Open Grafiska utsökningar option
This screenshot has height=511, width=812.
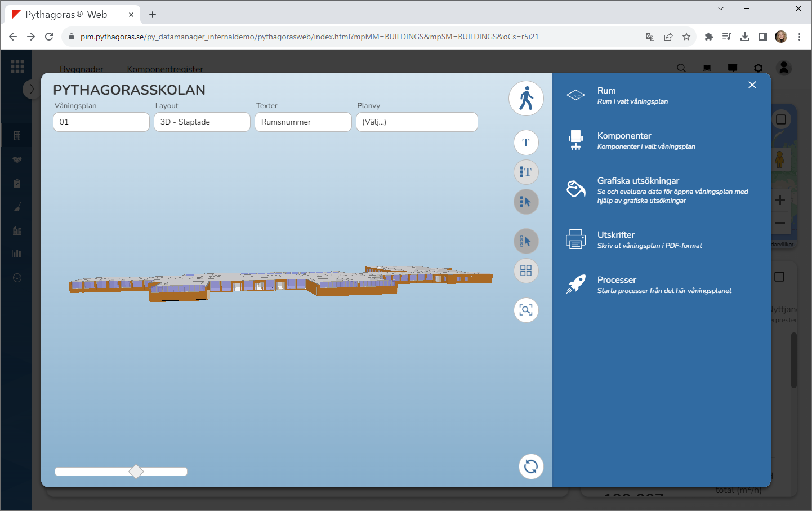click(x=638, y=181)
